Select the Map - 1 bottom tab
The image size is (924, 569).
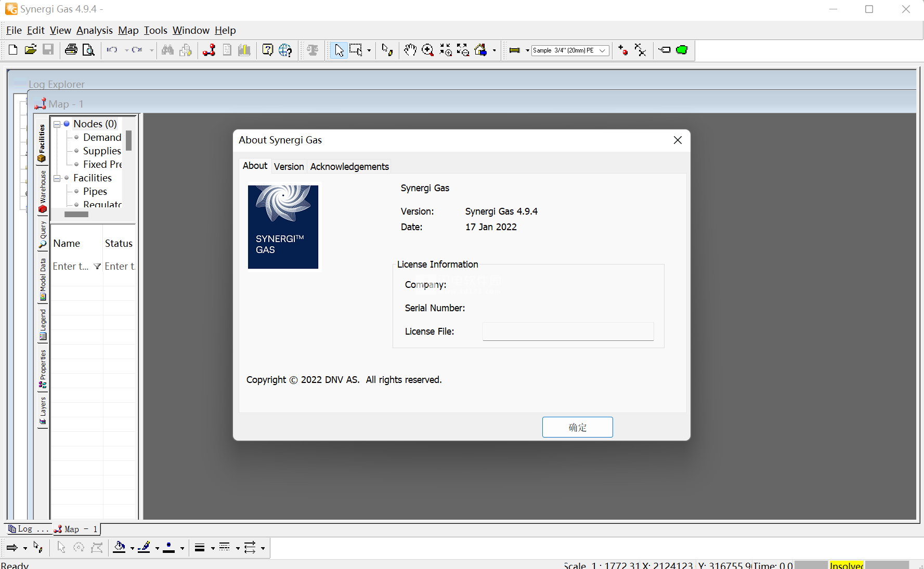(x=77, y=529)
